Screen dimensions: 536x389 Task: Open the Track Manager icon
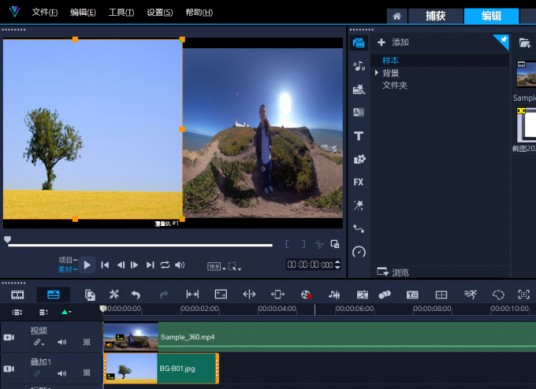click(43, 312)
